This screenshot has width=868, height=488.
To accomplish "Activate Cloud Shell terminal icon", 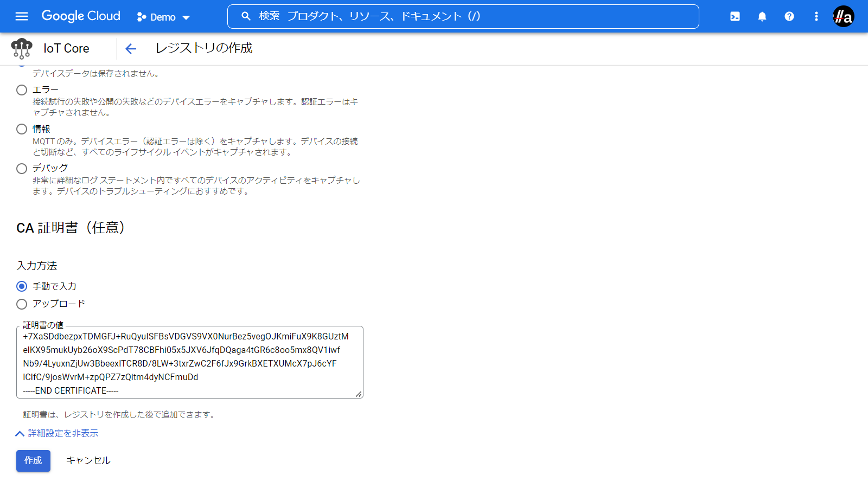I will click(735, 16).
